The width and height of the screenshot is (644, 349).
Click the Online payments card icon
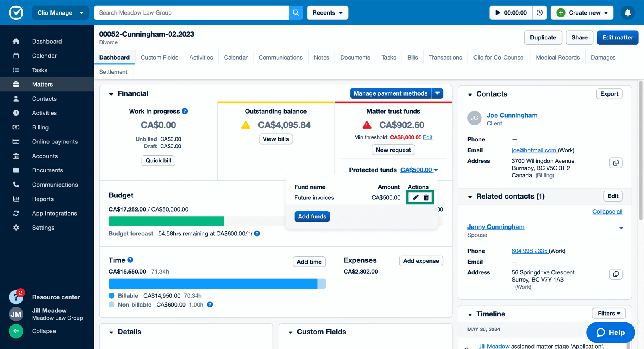click(x=16, y=141)
